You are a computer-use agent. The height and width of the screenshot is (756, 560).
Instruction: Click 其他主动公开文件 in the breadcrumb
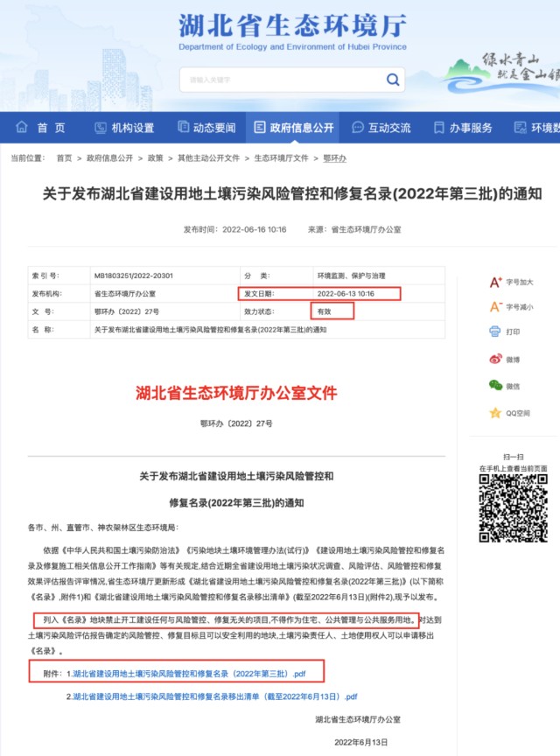[x=208, y=158]
